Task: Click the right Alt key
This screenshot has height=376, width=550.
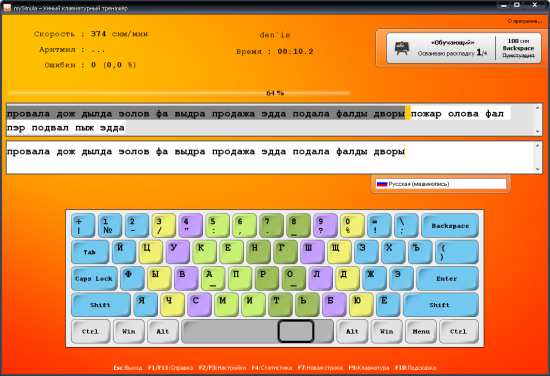Action: 352,331
